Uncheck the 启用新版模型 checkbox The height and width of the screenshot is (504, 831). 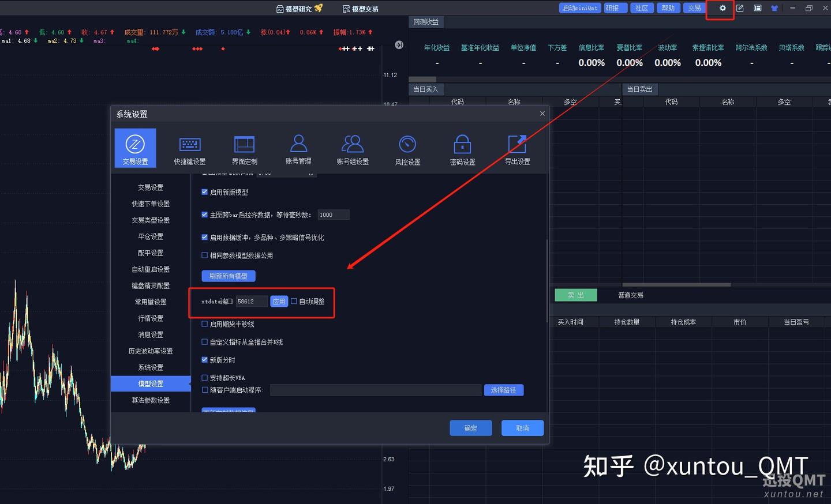click(x=205, y=192)
